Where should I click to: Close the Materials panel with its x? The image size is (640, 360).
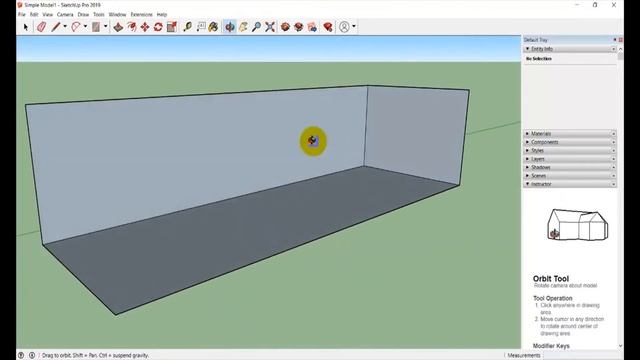[613, 133]
